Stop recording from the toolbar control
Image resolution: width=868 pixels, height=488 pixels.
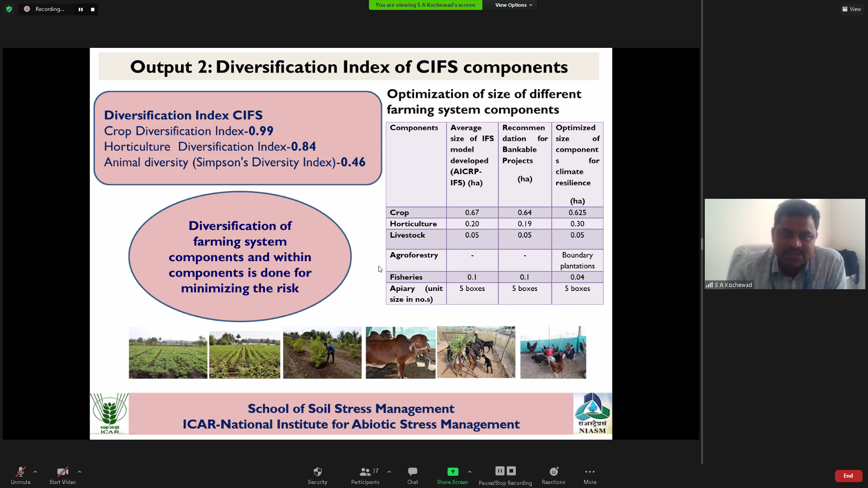pos(511,471)
